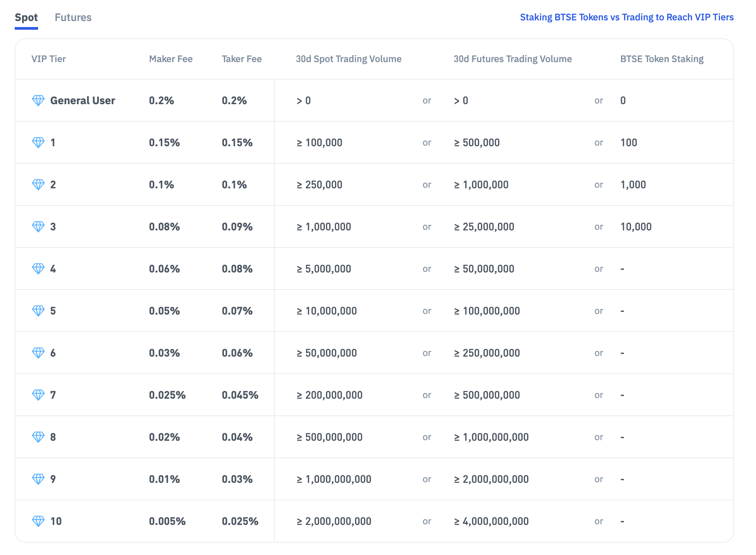Click the VIP tier 8 diamond icon
The width and height of the screenshot is (756, 555).
click(38, 437)
